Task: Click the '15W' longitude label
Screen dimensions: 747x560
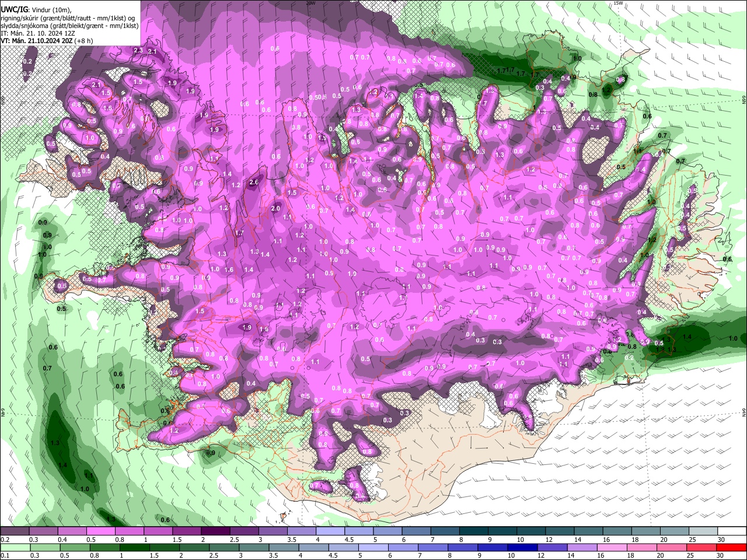Action: [619, 3]
